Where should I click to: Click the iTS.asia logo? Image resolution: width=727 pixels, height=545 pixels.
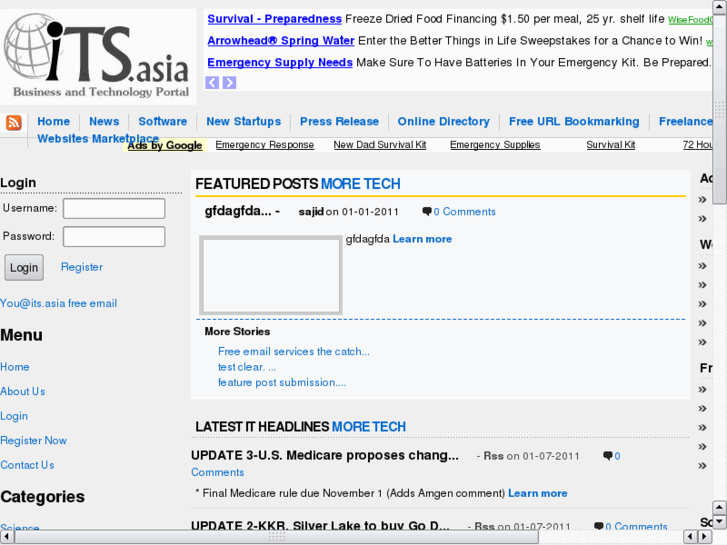click(98, 56)
